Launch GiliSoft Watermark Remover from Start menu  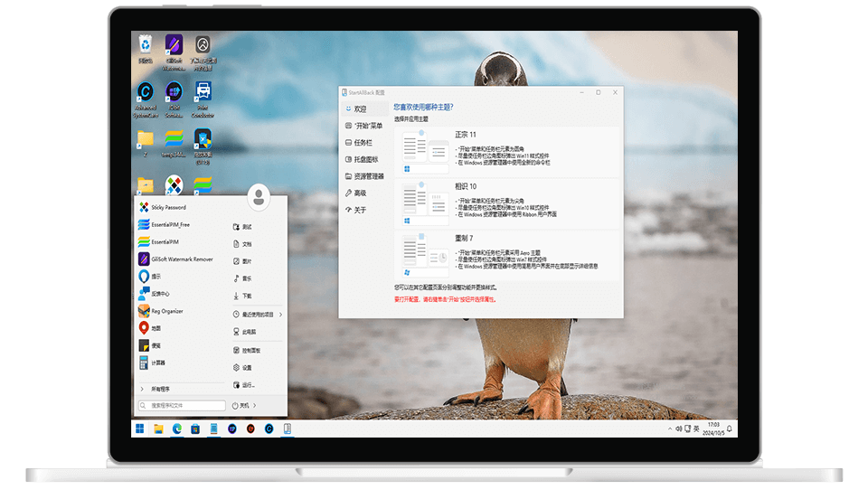tap(182, 259)
